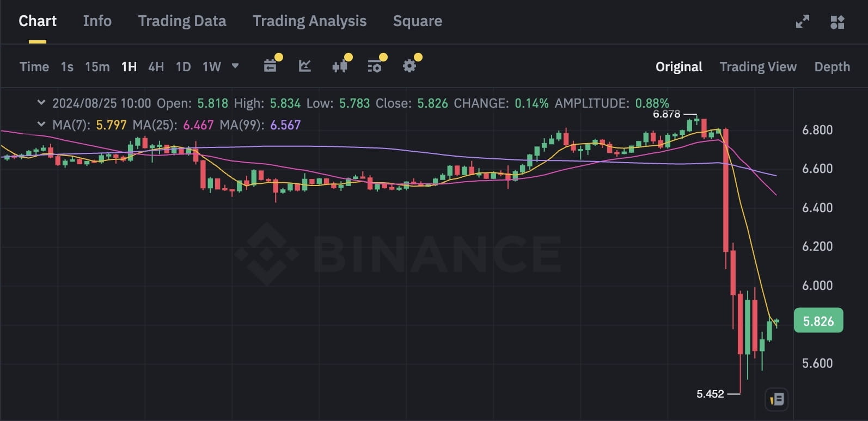Screen dimensions: 868x421
Task: Open chart settings gear icon
Action: click(409, 66)
